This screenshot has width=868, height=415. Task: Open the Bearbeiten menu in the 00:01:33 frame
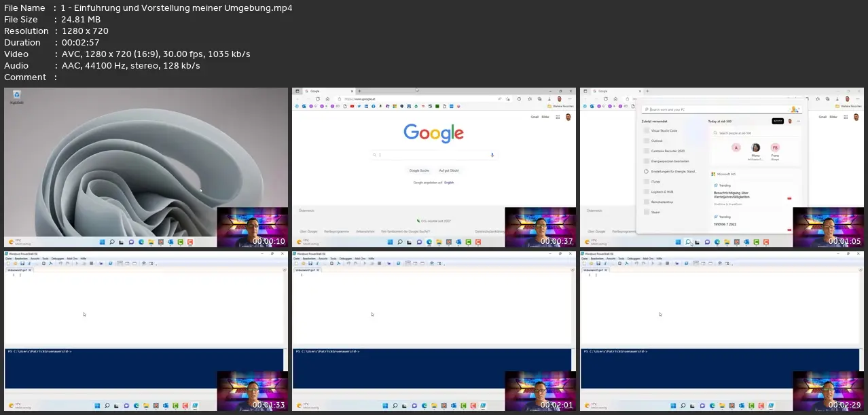coord(22,259)
